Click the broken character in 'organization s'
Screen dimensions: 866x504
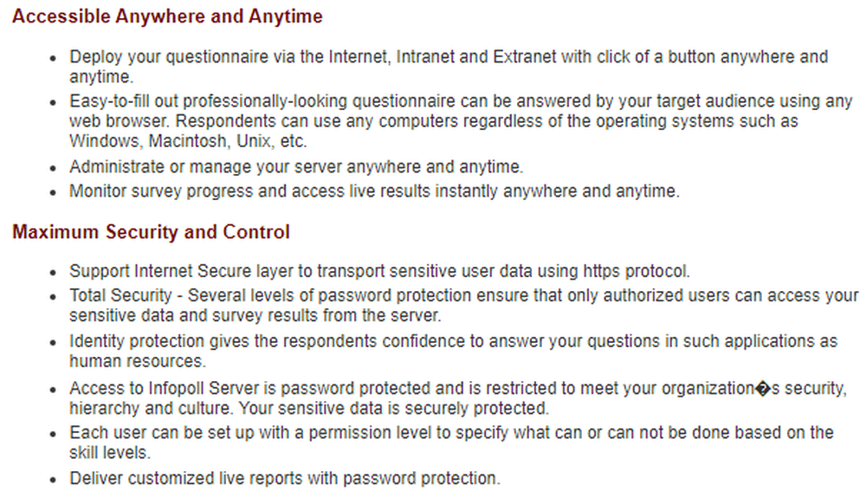coord(763,389)
